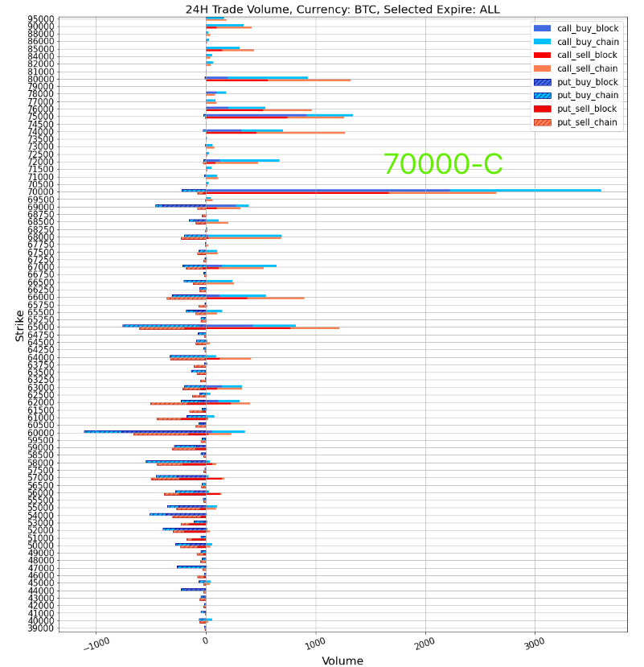The image size is (644, 667).
Task: Click the "Strike" y-axis label
Action: (x=20, y=324)
